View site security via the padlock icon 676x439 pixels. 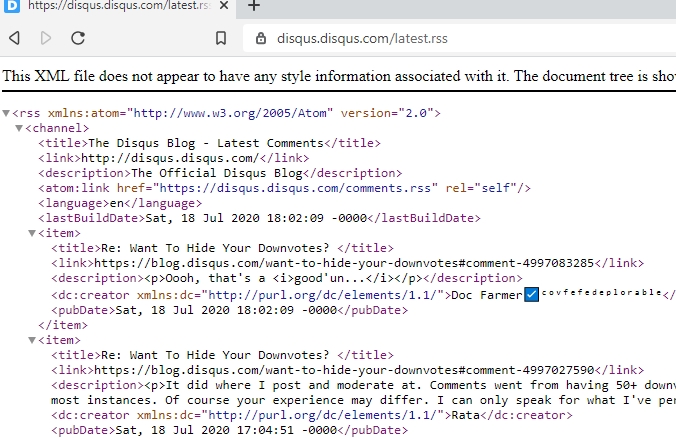click(x=261, y=38)
